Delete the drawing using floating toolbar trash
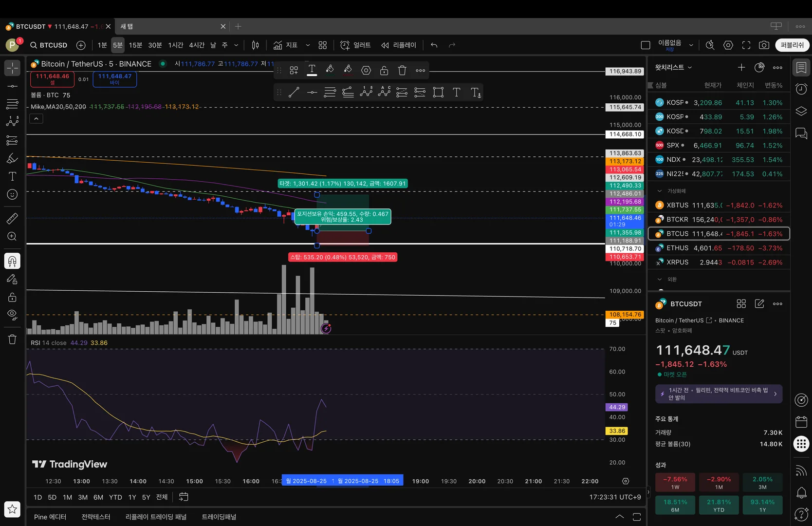 pos(402,71)
